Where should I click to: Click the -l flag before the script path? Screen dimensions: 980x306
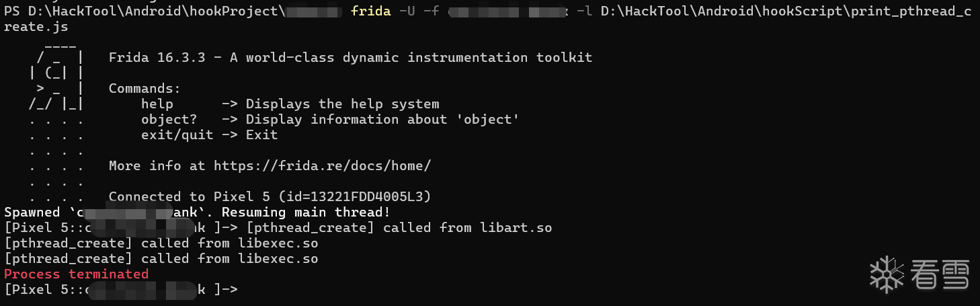[x=584, y=12]
